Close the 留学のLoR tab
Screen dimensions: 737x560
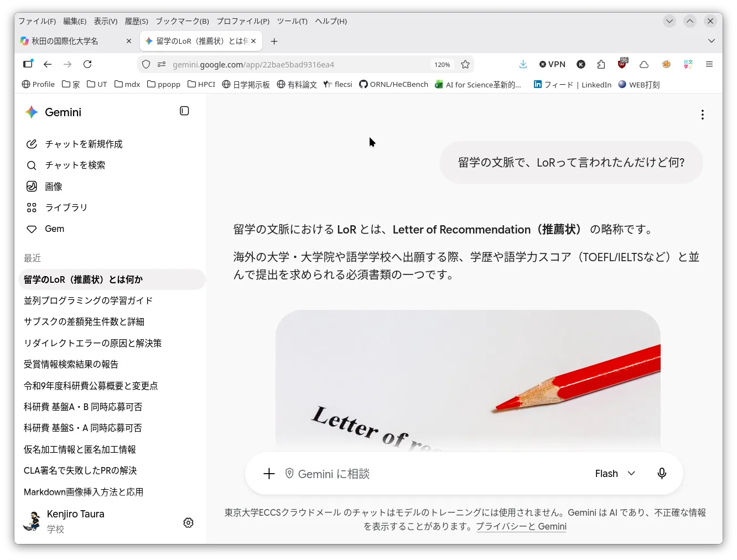pyautogui.click(x=253, y=41)
